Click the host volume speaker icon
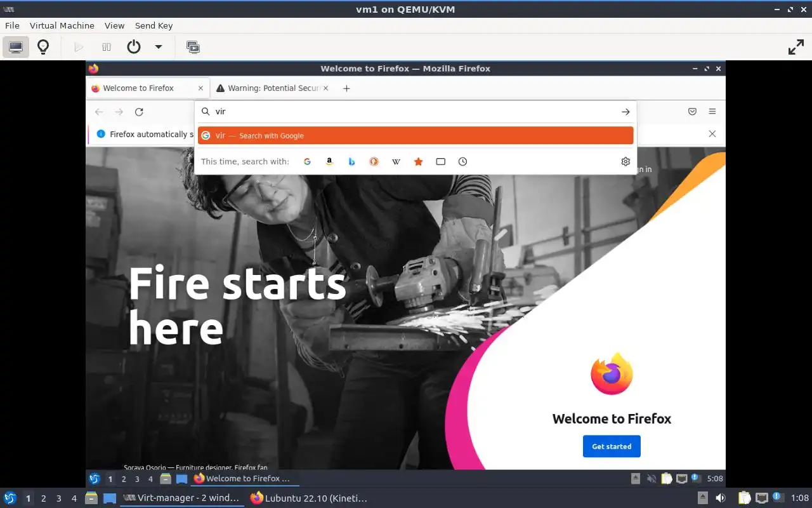812x508 pixels. [x=720, y=498]
